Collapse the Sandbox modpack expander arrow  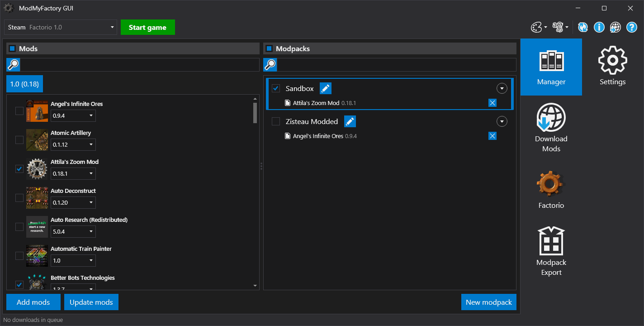pyautogui.click(x=502, y=88)
